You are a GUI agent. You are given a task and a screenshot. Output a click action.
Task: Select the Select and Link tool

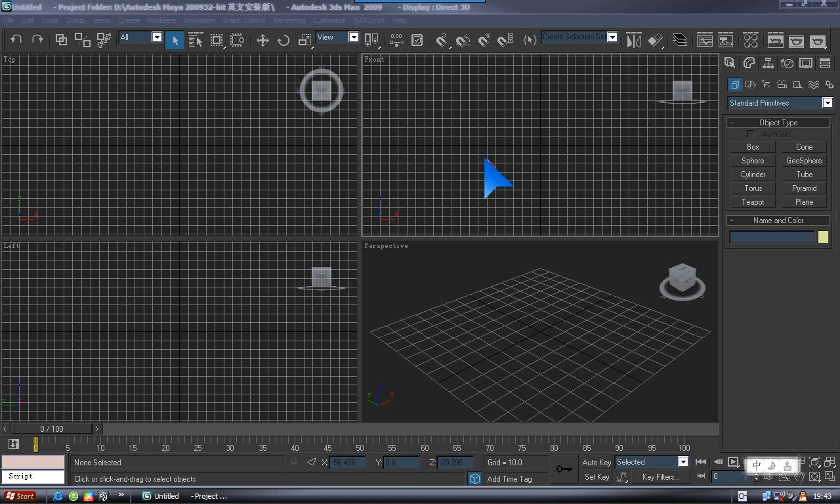[61, 40]
